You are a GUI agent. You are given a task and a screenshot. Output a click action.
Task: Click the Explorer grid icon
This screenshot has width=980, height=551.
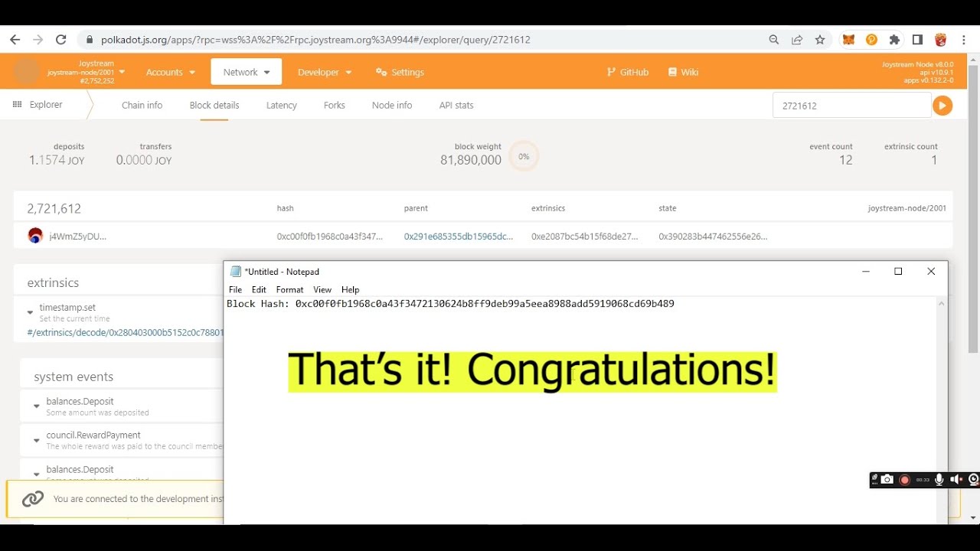click(x=17, y=104)
